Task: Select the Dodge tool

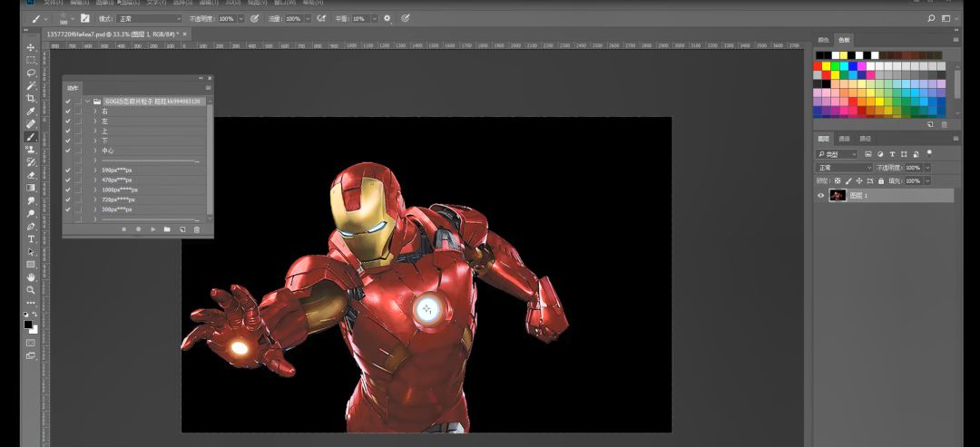Action: point(31,213)
